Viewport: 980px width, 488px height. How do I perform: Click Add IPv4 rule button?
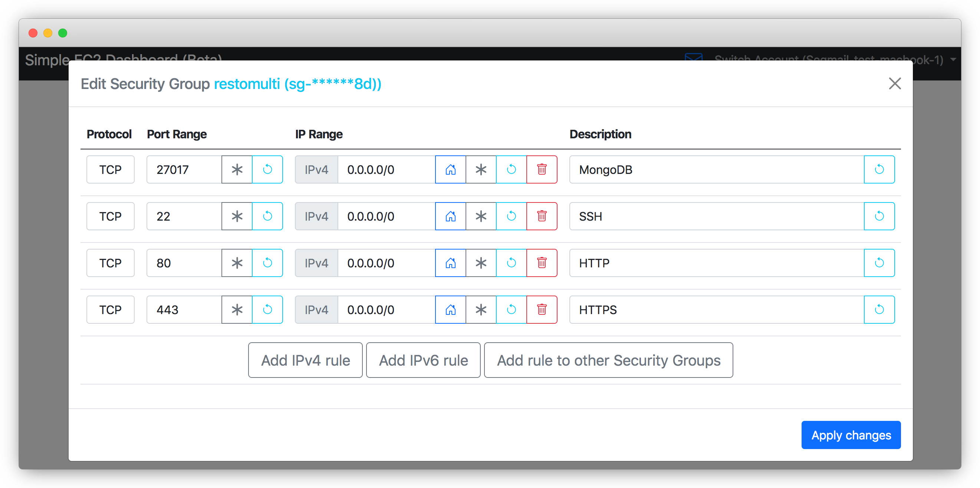[x=305, y=360]
